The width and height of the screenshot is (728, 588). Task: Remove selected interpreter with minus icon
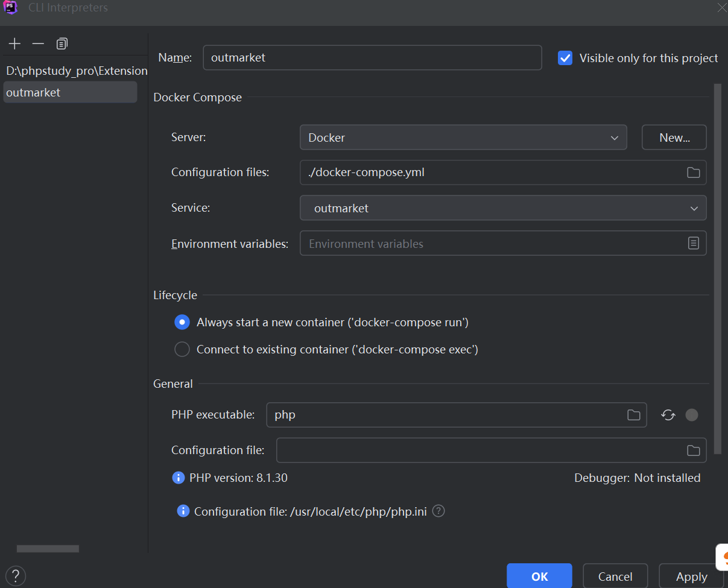(38, 44)
